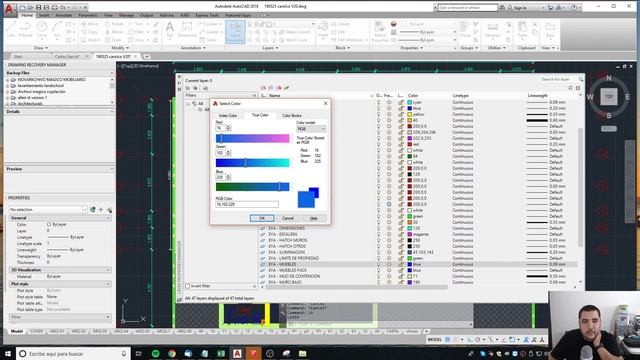Click the Plot icon in quick access toolbar

pyautogui.click(x=54, y=7)
